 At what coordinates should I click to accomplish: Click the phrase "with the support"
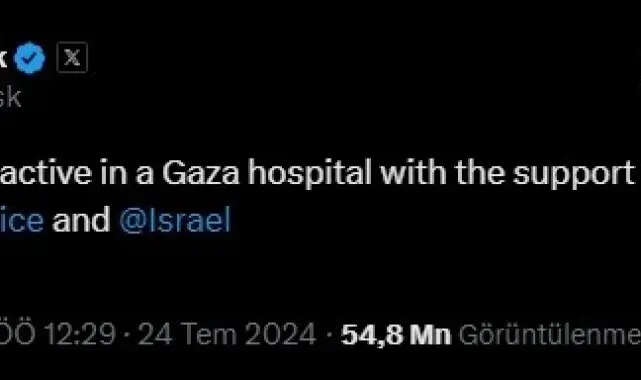507,174
